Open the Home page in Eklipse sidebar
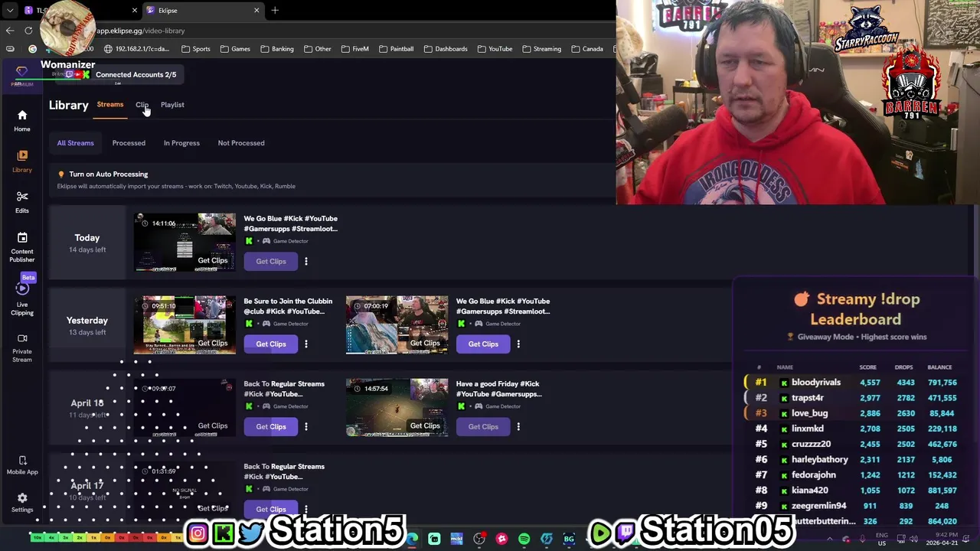Viewport: 980px width, 551px height. (x=21, y=121)
